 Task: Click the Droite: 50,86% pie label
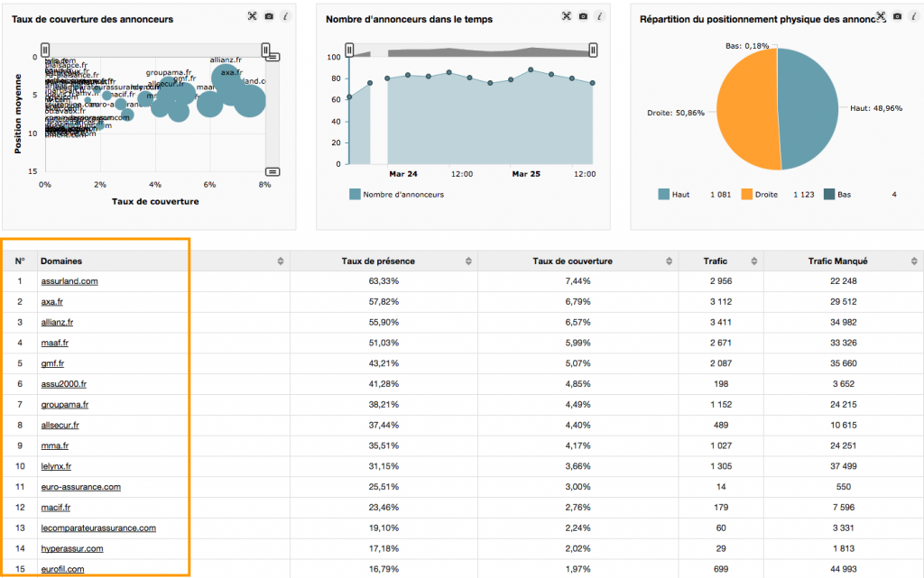[x=675, y=113]
